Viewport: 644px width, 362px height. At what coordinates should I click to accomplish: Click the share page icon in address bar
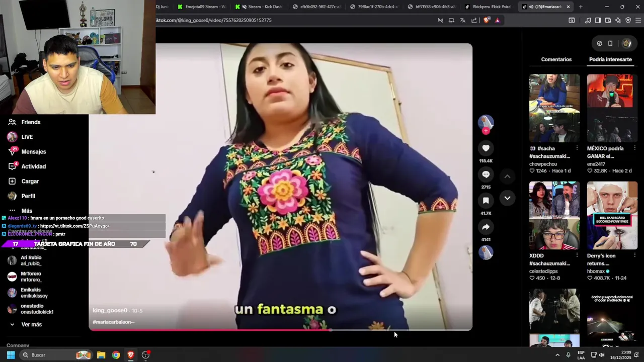click(474, 20)
